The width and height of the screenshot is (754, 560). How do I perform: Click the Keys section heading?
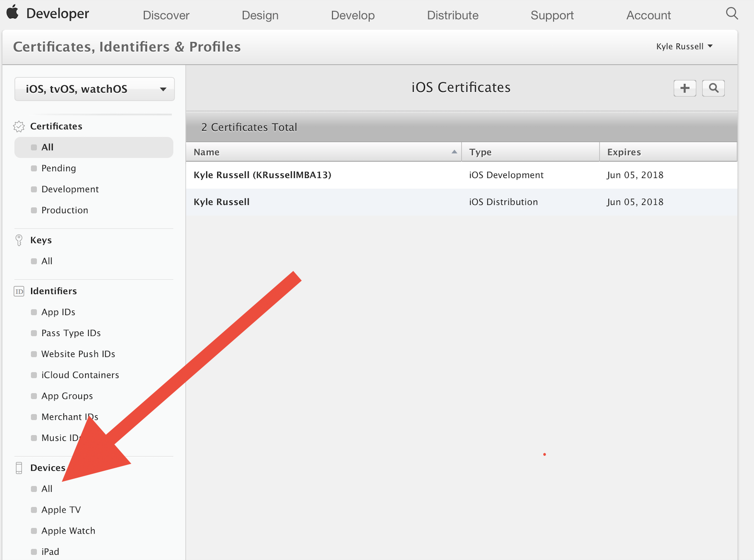point(41,240)
